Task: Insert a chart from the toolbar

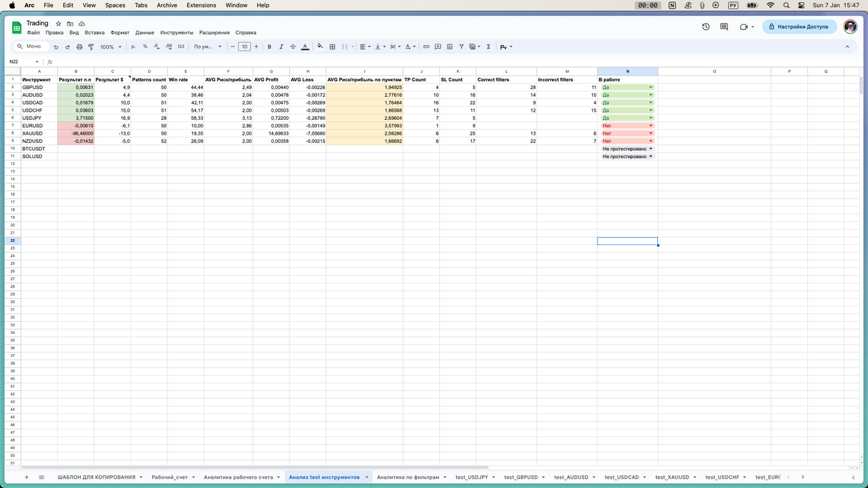Action: [x=449, y=47]
